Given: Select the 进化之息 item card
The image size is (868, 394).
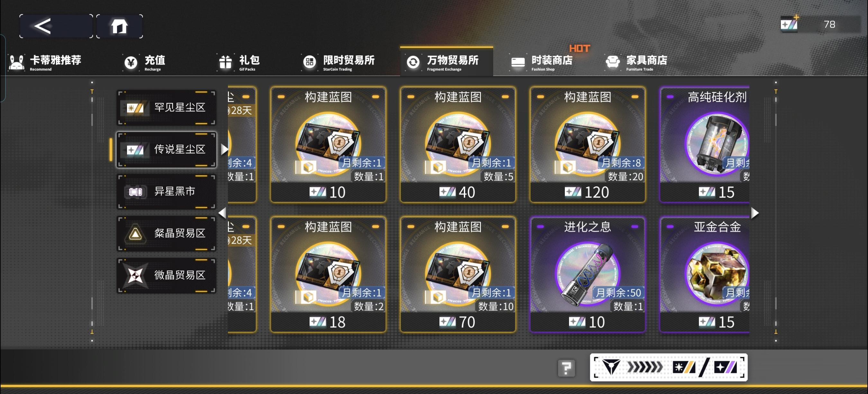Looking at the screenshot, I should point(587,275).
